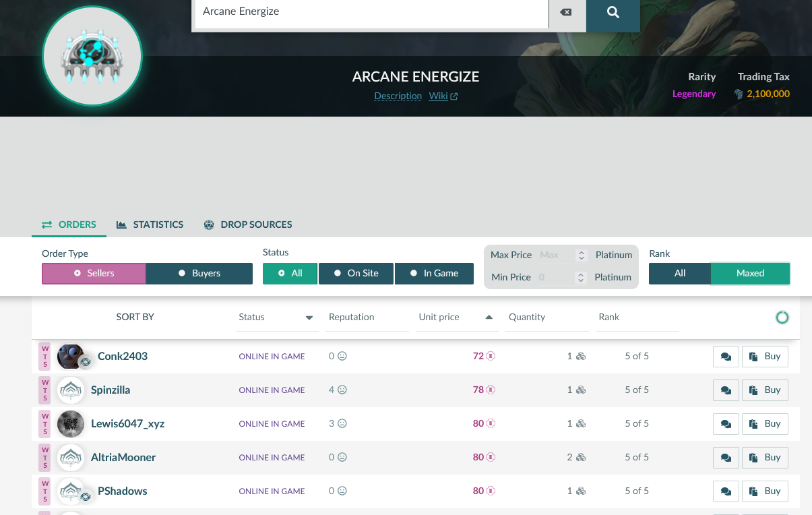The height and width of the screenshot is (515, 812).
Task: Click Conk2403's avatar image
Action: tap(71, 357)
